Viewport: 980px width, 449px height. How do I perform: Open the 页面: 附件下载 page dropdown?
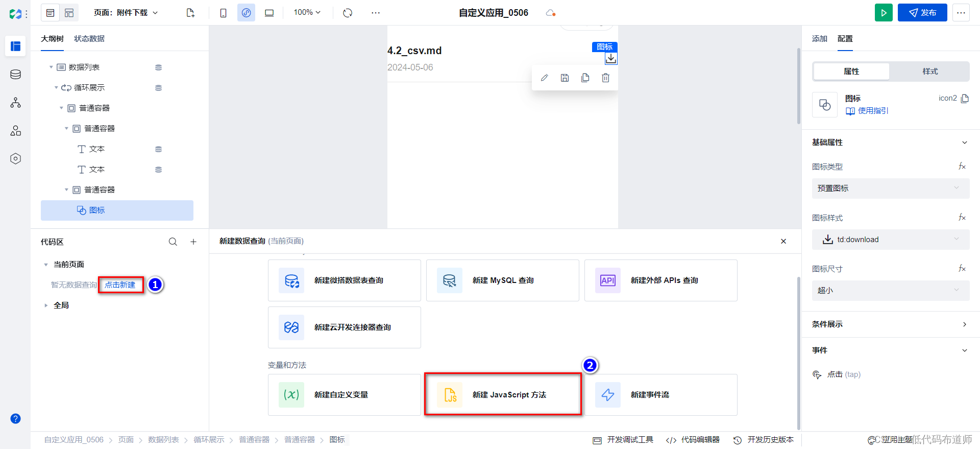pos(126,13)
